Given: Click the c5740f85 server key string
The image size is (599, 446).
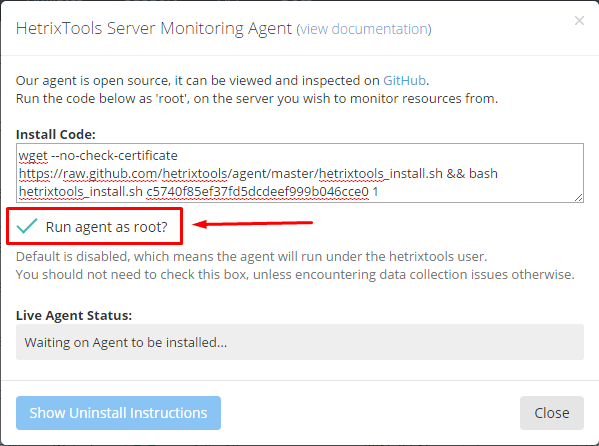Looking at the screenshot, I should 257,191.
